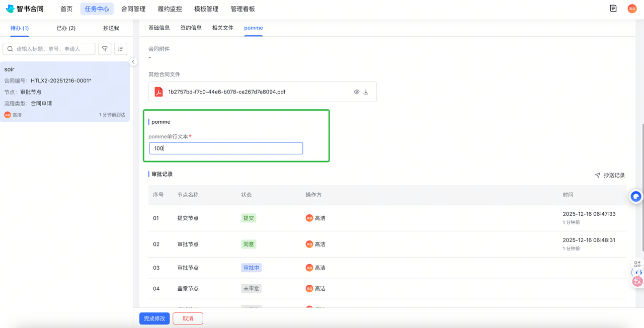
Task: Open the document icon in the top bar
Action: [613, 9]
